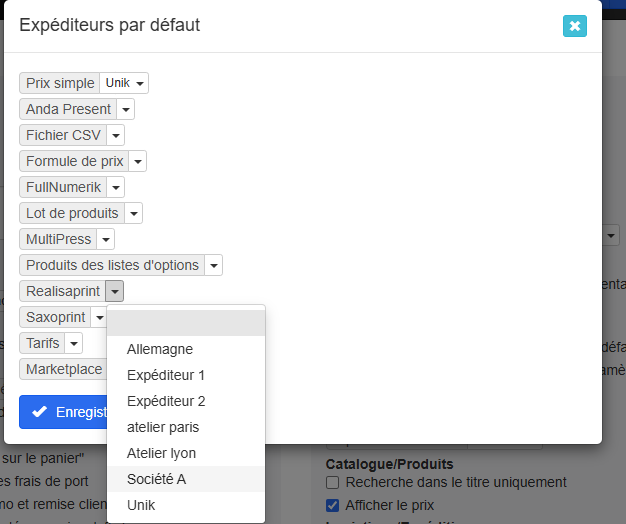Click the Anda Present label
The height and width of the screenshot is (524, 626).
[x=68, y=109]
